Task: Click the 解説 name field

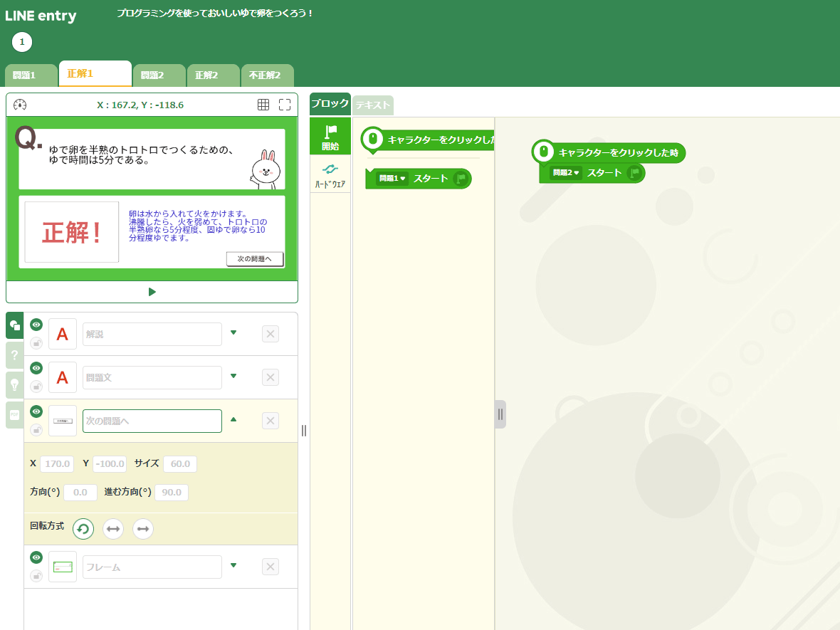Action: pyautogui.click(x=152, y=335)
